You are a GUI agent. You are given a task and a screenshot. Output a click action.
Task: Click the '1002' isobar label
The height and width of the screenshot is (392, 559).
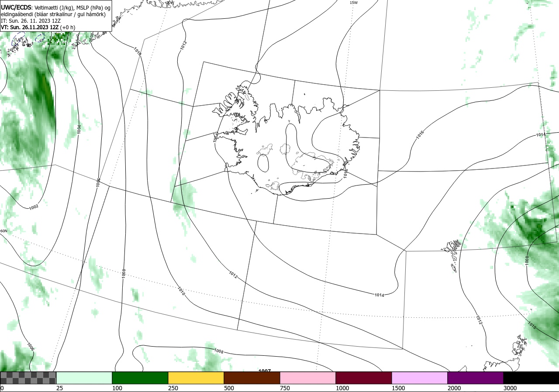34,206
